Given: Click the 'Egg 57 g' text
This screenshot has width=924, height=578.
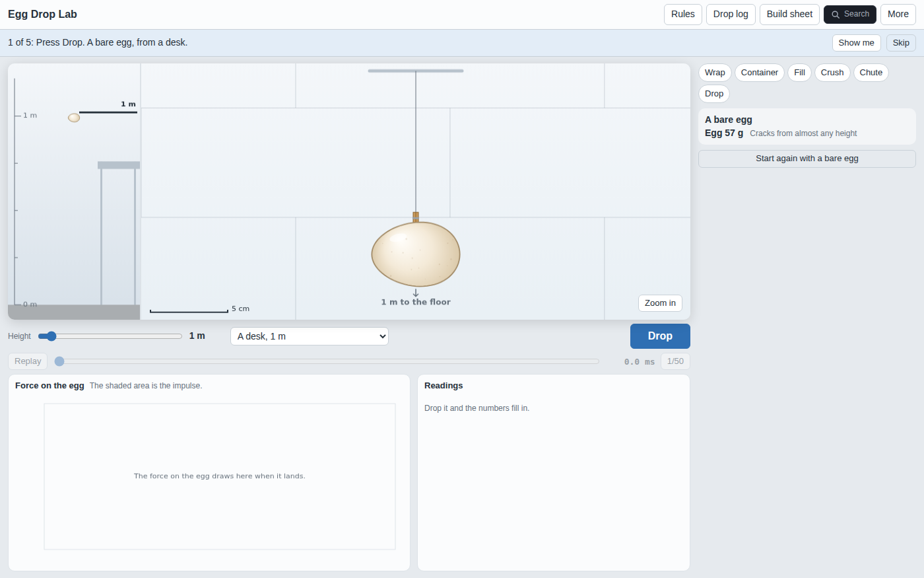Looking at the screenshot, I should tap(724, 133).
